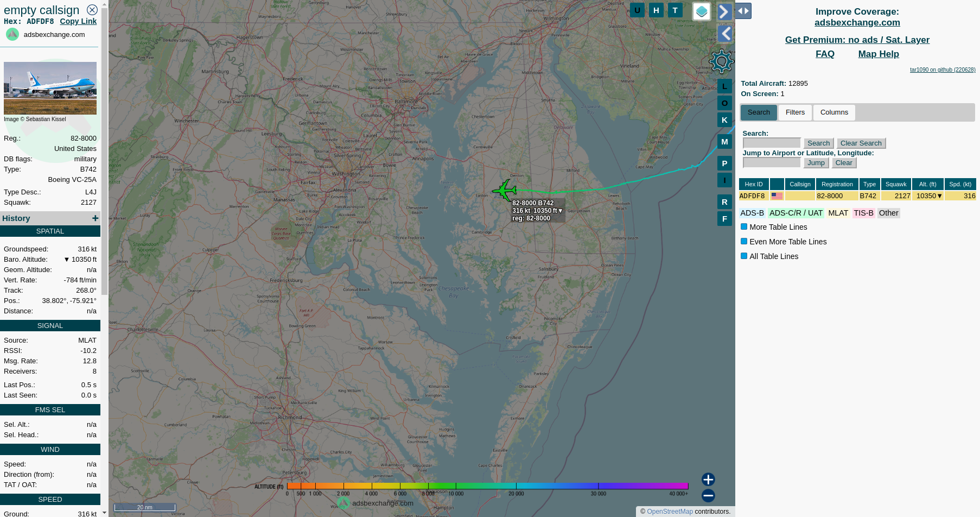
Task: Toggle ADS-B source filter
Action: (752, 213)
